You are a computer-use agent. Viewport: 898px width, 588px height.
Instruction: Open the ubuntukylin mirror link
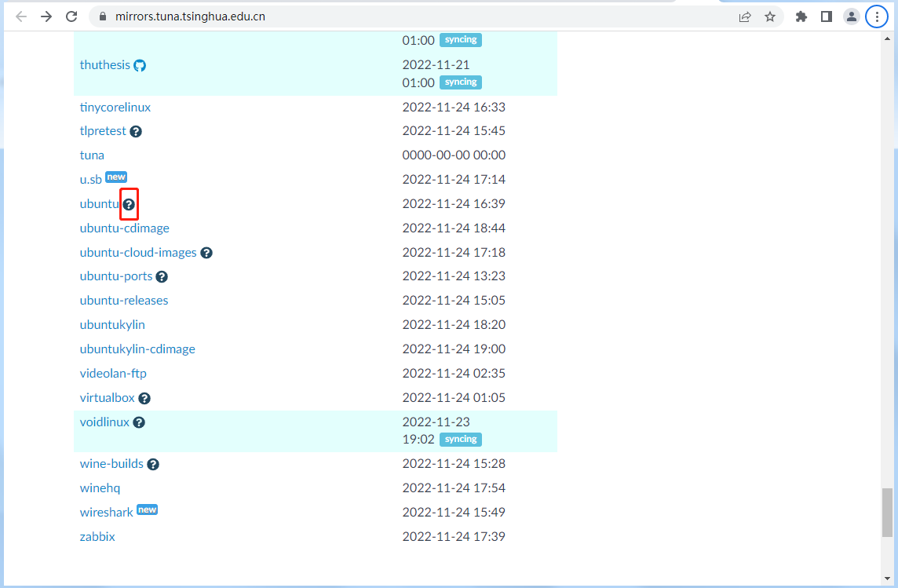(x=112, y=325)
